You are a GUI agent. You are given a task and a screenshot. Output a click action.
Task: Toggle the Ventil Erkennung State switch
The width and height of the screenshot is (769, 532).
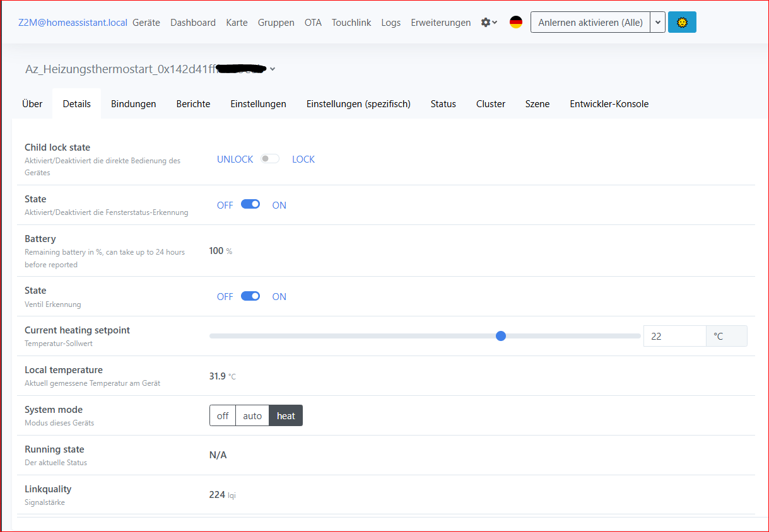250,296
